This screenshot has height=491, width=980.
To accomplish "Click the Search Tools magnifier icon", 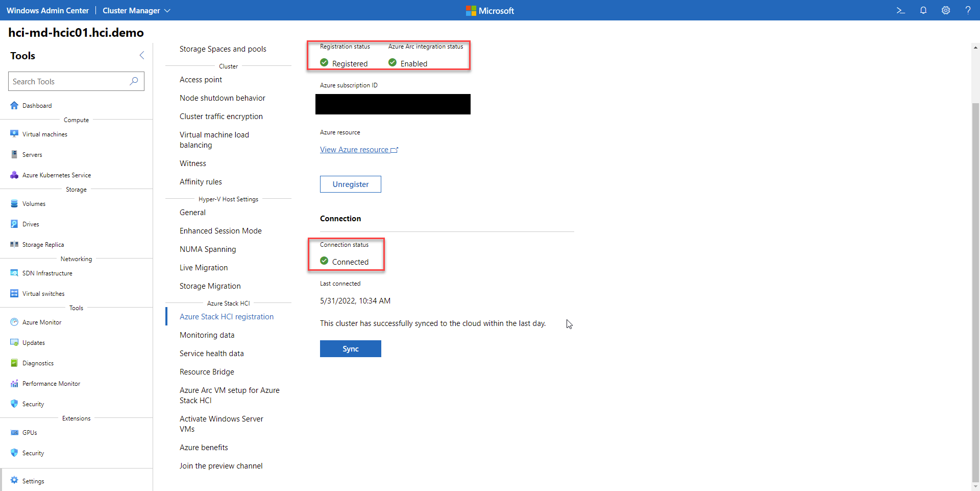I will tap(134, 81).
